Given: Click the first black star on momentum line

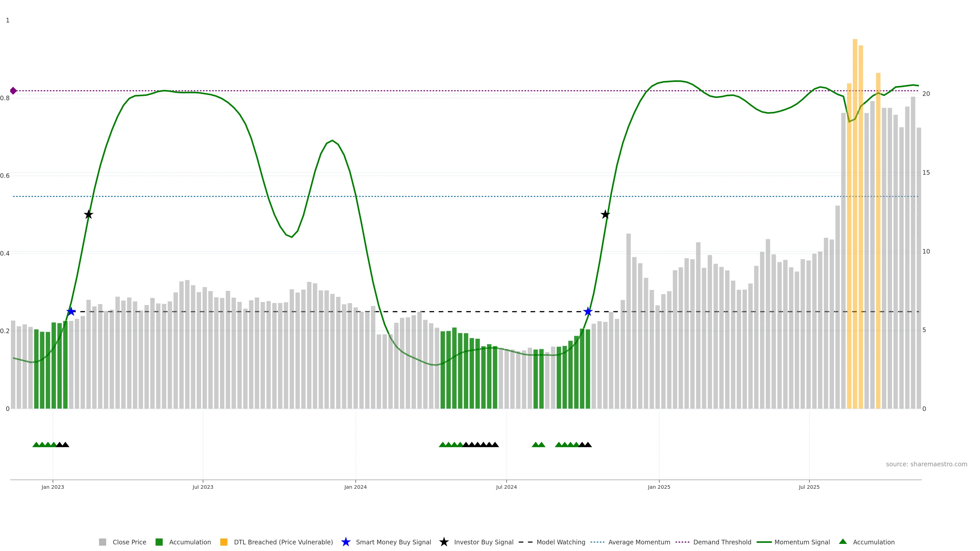Looking at the screenshot, I should 88,215.
